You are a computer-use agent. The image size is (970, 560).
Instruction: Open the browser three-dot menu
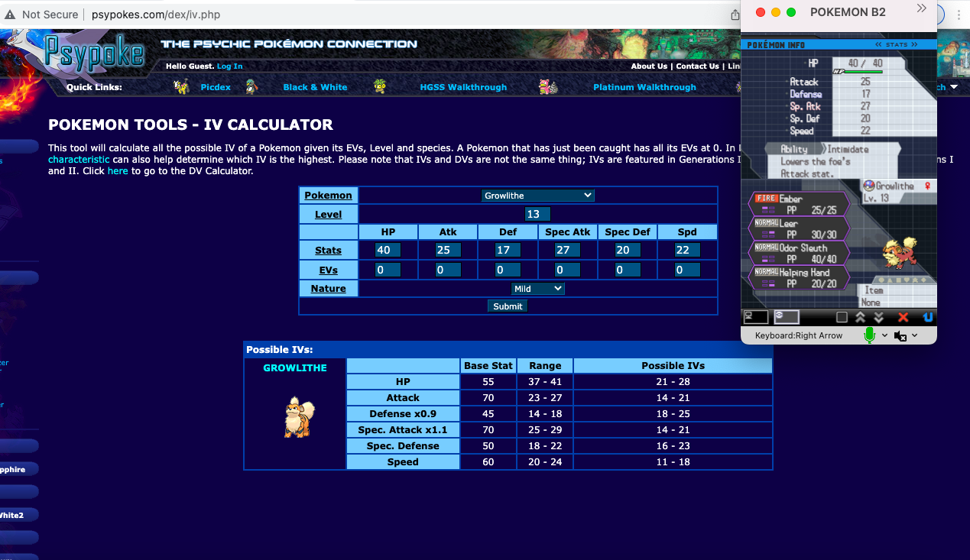[x=959, y=14]
